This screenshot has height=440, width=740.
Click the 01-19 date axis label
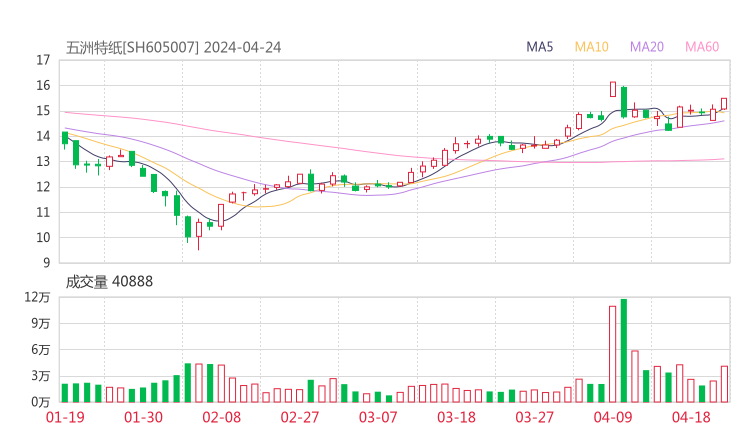(65, 417)
